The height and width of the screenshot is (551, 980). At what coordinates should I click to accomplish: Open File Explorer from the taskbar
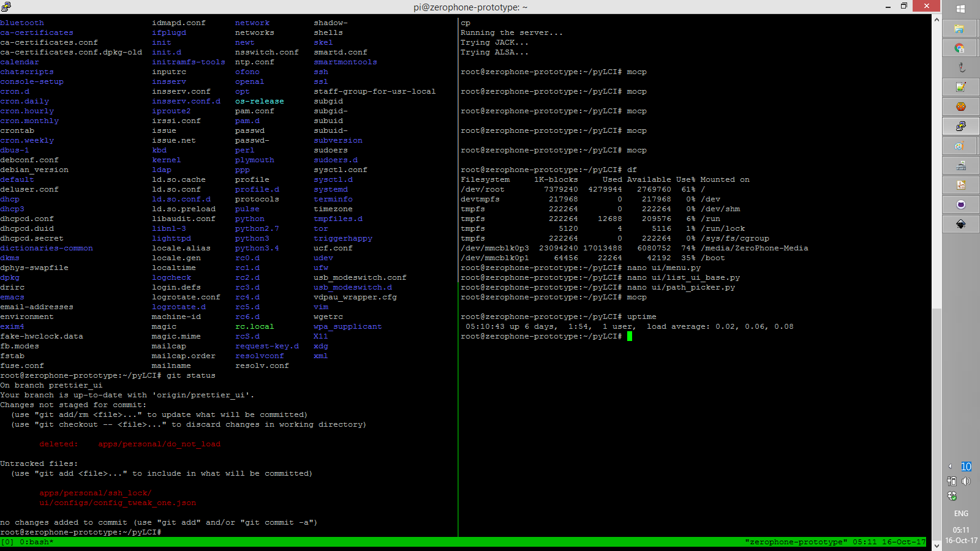(960, 29)
